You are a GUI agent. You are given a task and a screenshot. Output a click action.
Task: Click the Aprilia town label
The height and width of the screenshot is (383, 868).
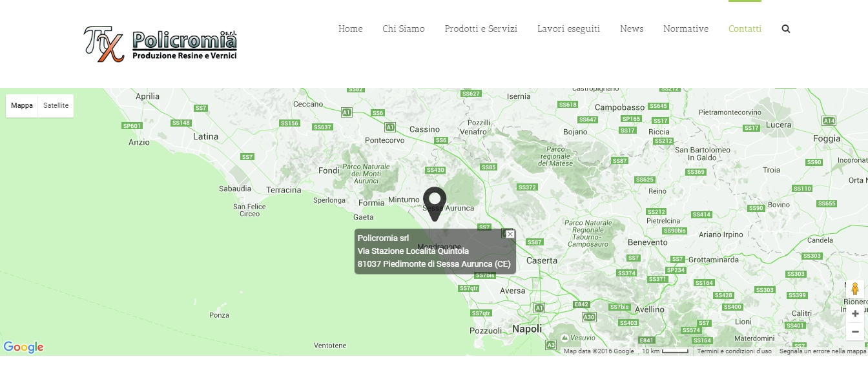click(148, 96)
